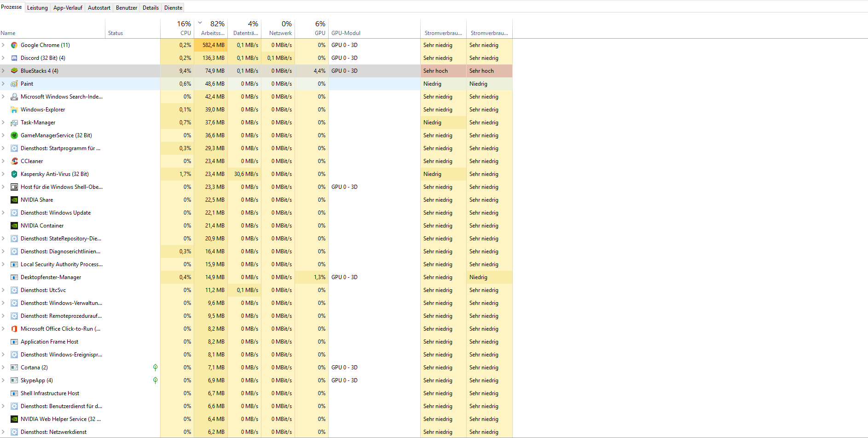Switch to the Autostart tab
The image size is (868, 438).
pyautogui.click(x=99, y=8)
